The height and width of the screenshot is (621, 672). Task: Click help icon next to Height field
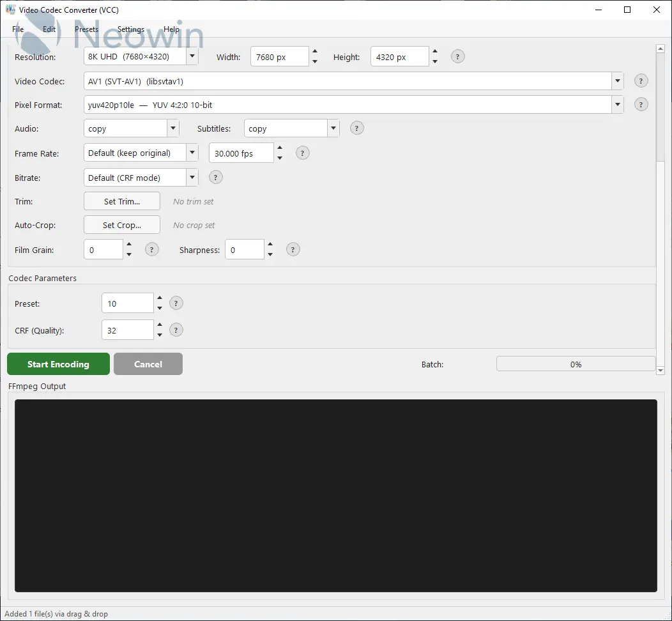click(x=457, y=56)
